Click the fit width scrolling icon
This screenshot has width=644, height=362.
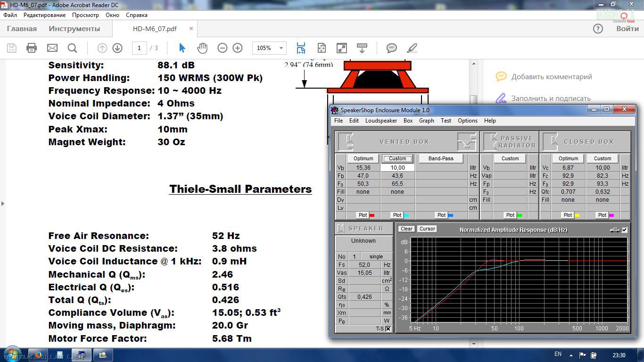point(301,48)
